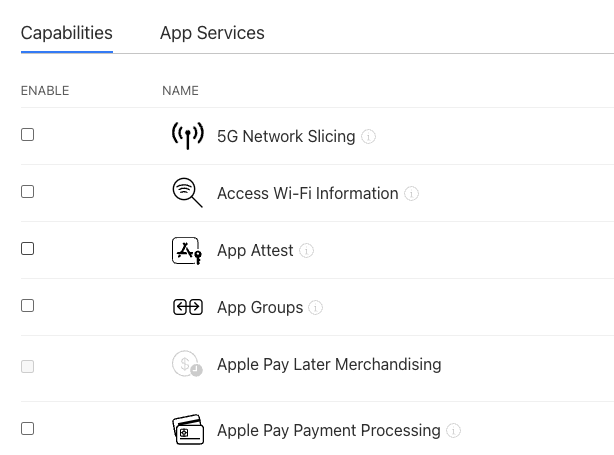
Task: Select the Access Wi-Fi Information label
Action: (308, 193)
